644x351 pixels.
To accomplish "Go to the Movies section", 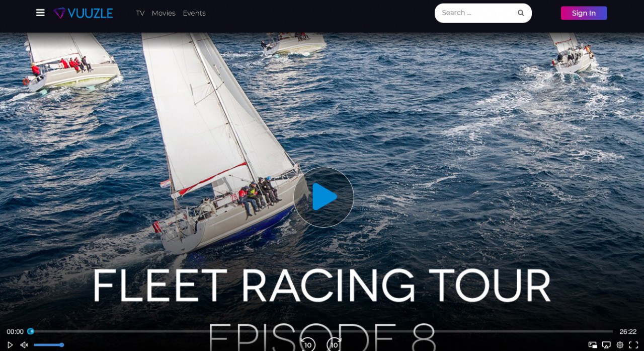I will (x=164, y=13).
